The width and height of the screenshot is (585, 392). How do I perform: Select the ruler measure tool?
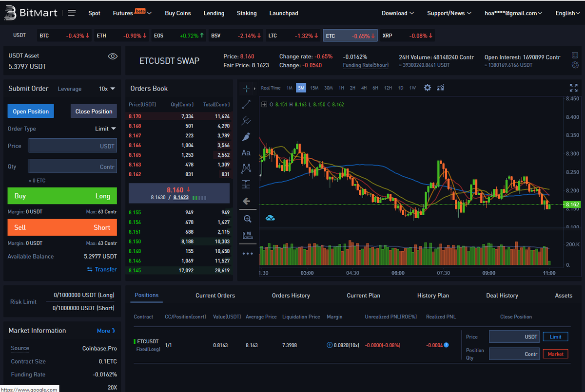[248, 235]
